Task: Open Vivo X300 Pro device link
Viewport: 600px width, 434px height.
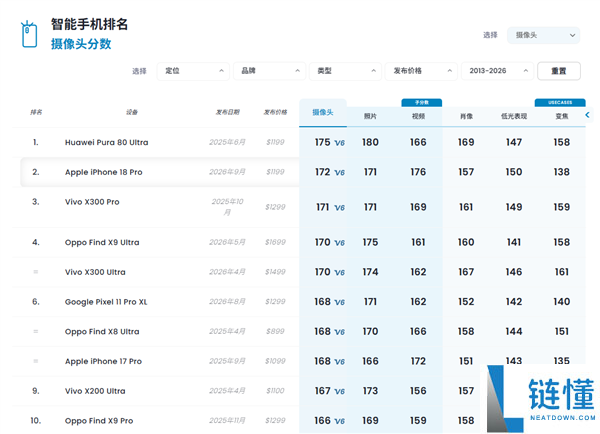Action: tap(92, 202)
